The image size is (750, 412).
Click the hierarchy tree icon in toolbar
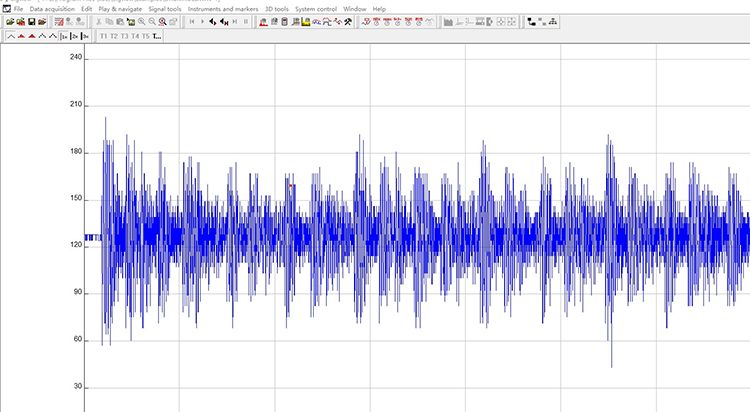click(x=553, y=21)
